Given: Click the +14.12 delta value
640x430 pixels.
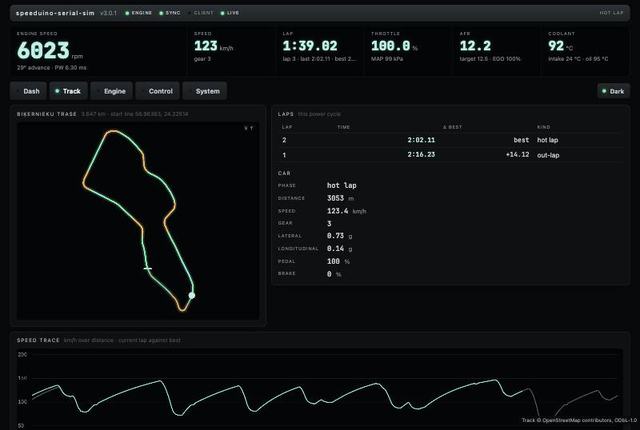Looking at the screenshot, I should (x=517, y=155).
